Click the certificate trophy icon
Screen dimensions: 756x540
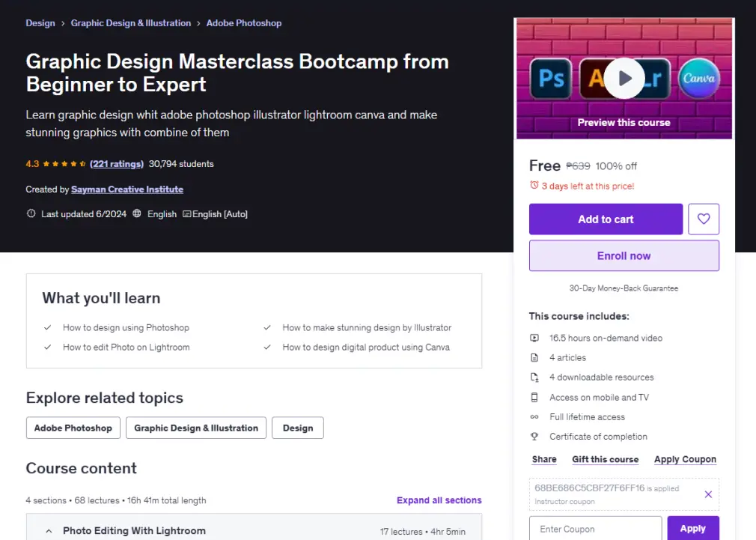tap(534, 436)
